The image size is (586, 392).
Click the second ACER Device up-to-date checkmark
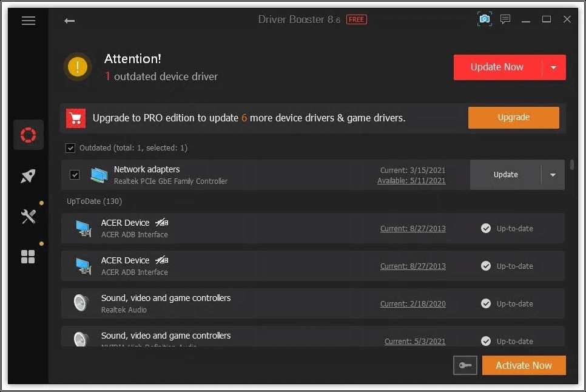pos(486,266)
